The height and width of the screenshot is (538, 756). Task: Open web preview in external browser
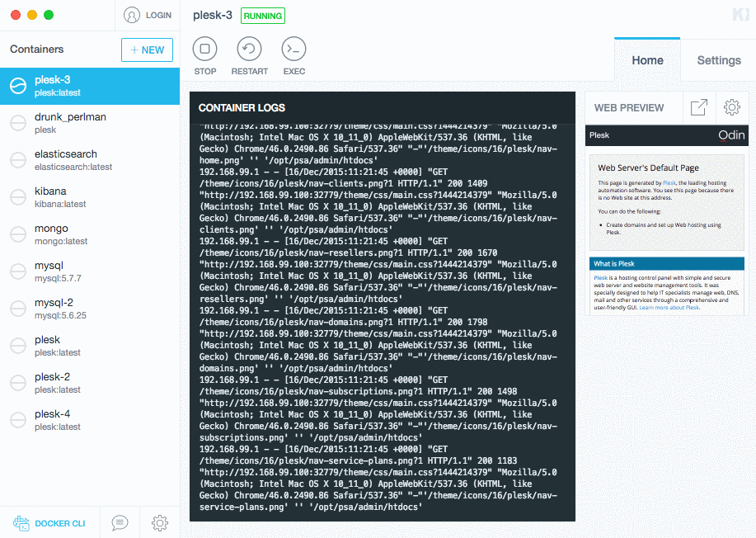(698, 107)
